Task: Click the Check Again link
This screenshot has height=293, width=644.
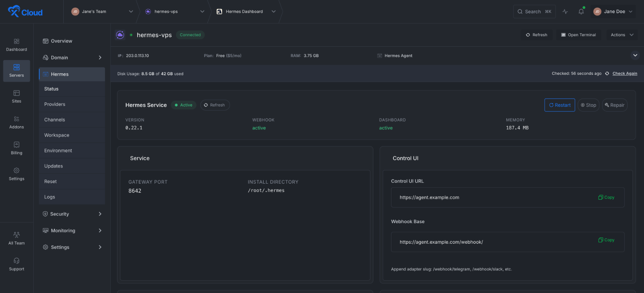Action: [625, 74]
